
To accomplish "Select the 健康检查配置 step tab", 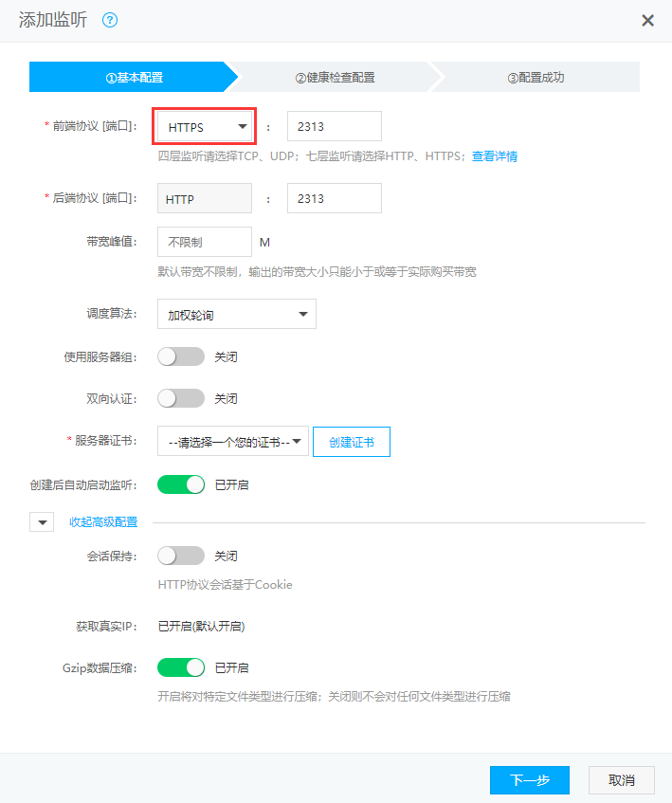I will (341, 78).
